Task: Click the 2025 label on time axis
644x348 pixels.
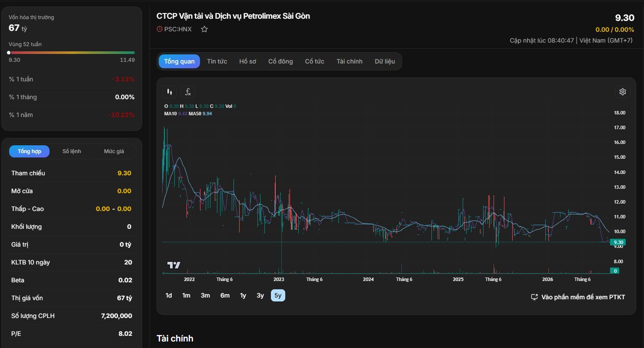Action: click(458, 279)
